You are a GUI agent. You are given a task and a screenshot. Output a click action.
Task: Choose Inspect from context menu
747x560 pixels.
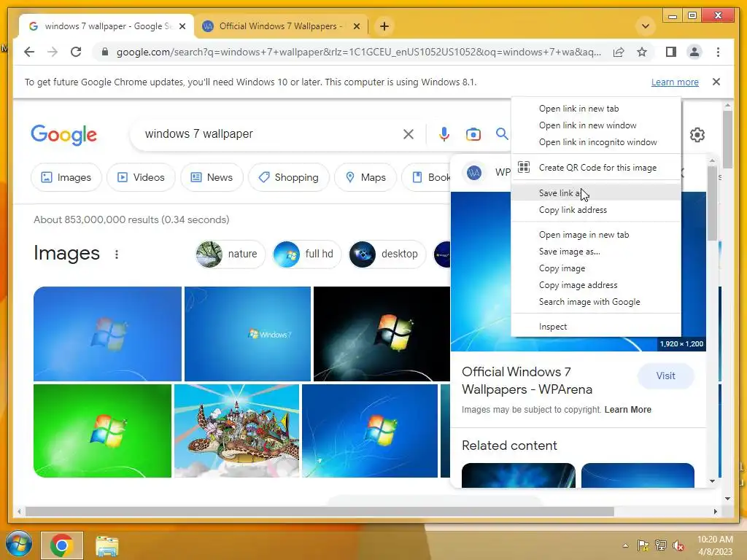click(x=596, y=327)
